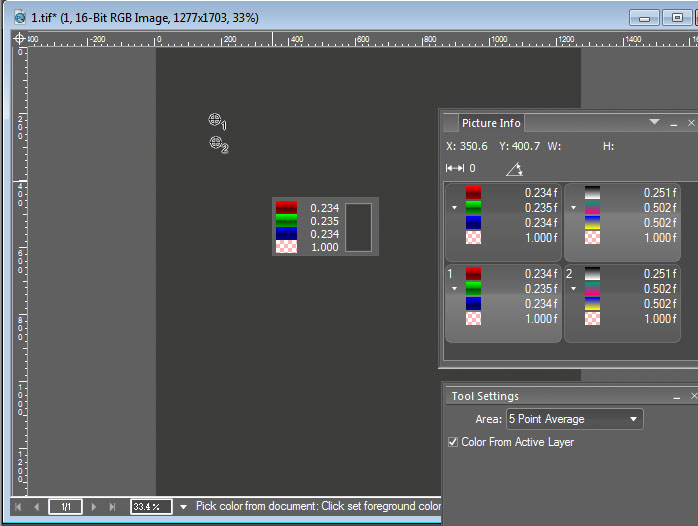This screenshot has width=698, height=526.
Task: Go to next page arrow
Action: point(93,506)
